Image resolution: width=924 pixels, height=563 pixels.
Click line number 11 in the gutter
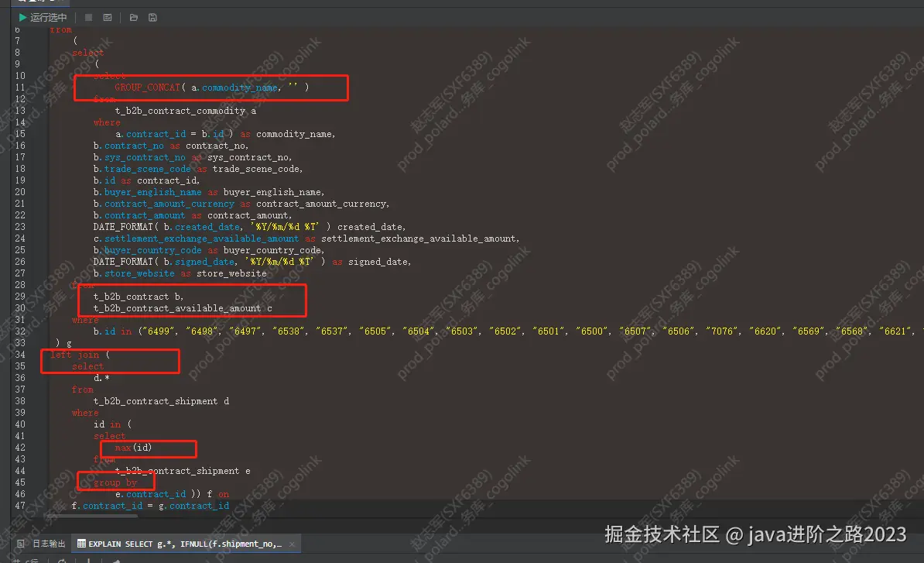(x=20, y=88)
